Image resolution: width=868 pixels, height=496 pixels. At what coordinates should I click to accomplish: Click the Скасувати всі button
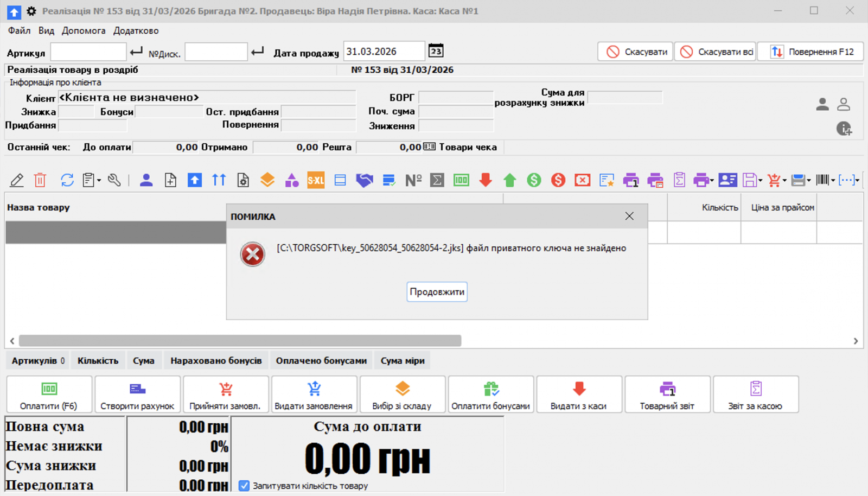tap(715, 52)
